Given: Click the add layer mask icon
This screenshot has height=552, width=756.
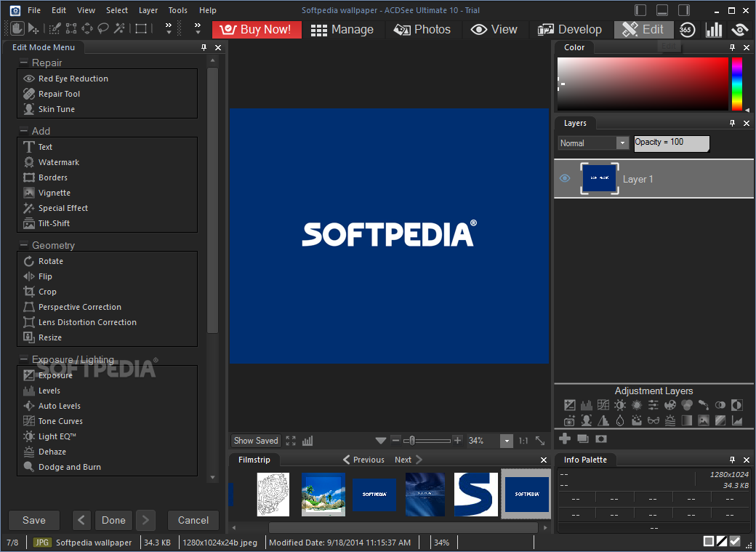Looking at the screenshot, I should 600,439.
